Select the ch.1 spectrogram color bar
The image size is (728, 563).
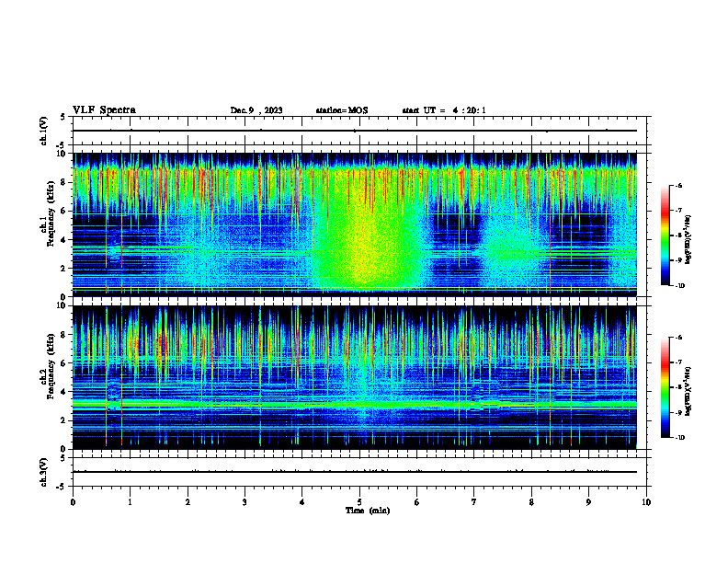point(665,236)
